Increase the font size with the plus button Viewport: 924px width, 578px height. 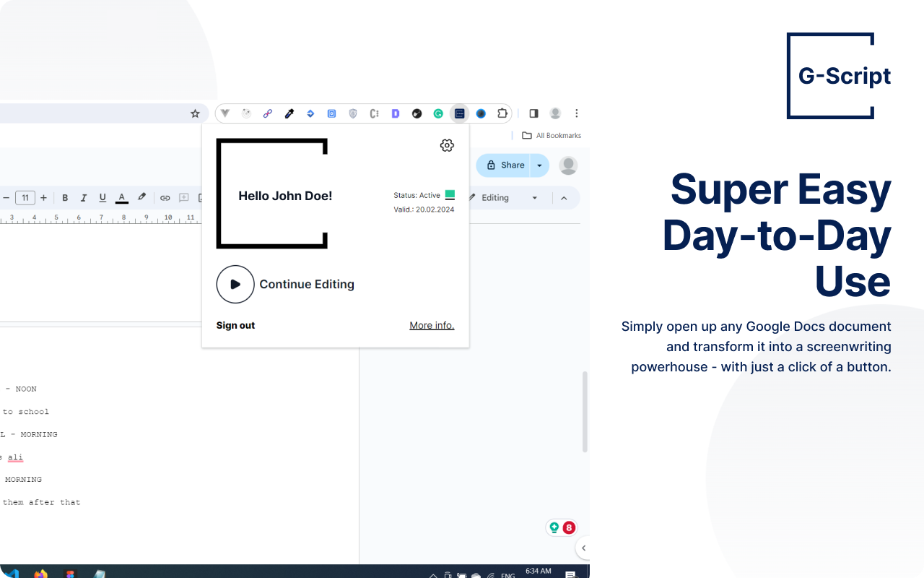tap(43, 198)
